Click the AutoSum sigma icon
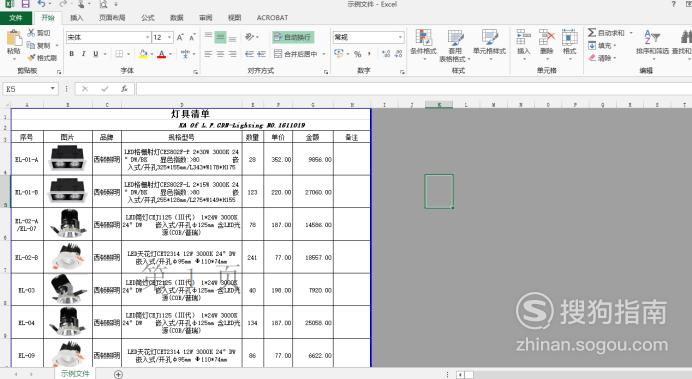Image resolution: width=692 pixels, height=379 pixels. 592,33
